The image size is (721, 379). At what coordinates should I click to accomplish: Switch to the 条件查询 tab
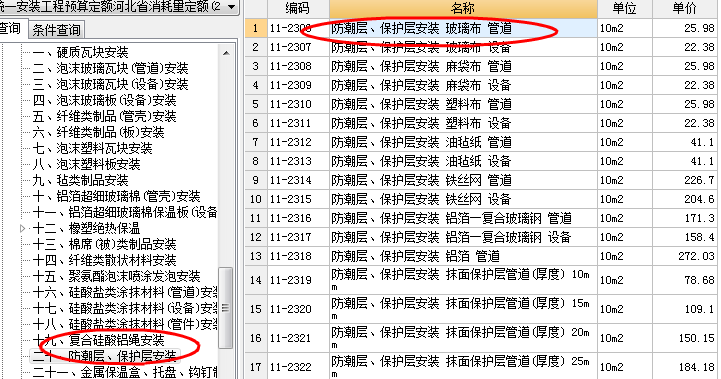(x=56, y=30)
